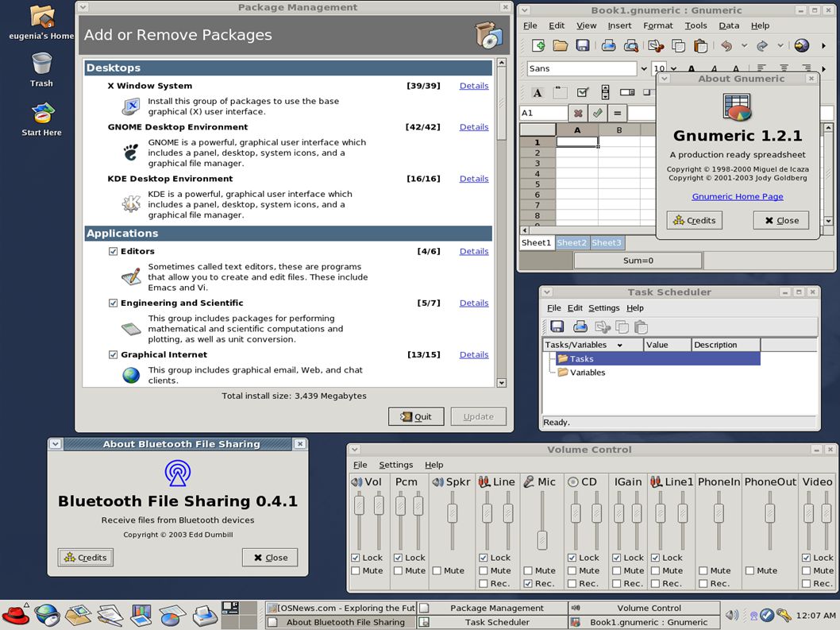Uncheck Lock under the Vol channel
The height and width of the screenshot is (630, 840).
[x=355, y=558]
